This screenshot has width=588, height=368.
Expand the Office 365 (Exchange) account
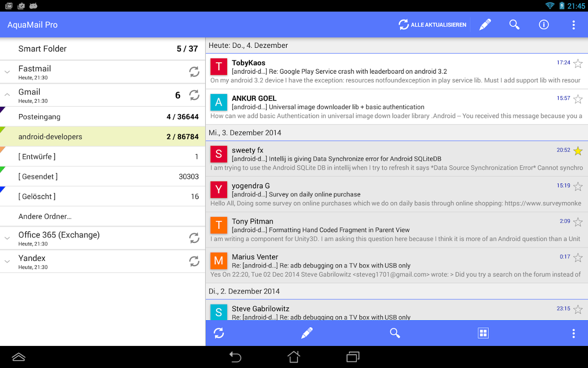[x=7, y=238]
